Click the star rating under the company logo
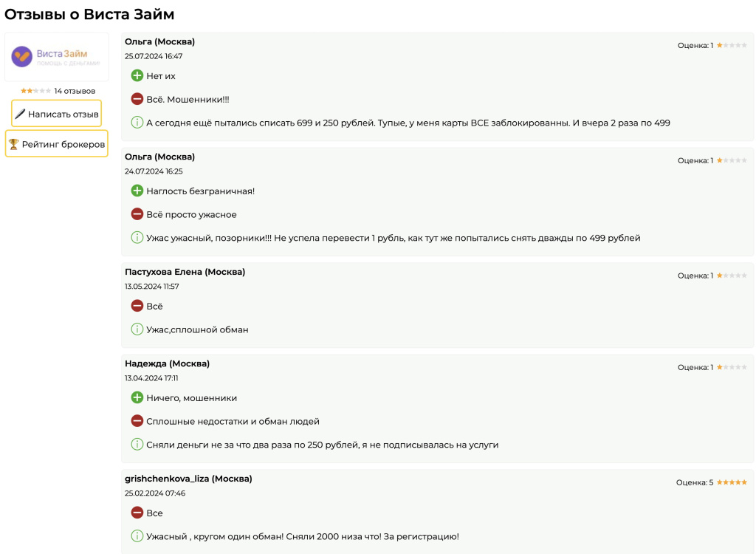 pyautogui.click(x=35, y=91)
